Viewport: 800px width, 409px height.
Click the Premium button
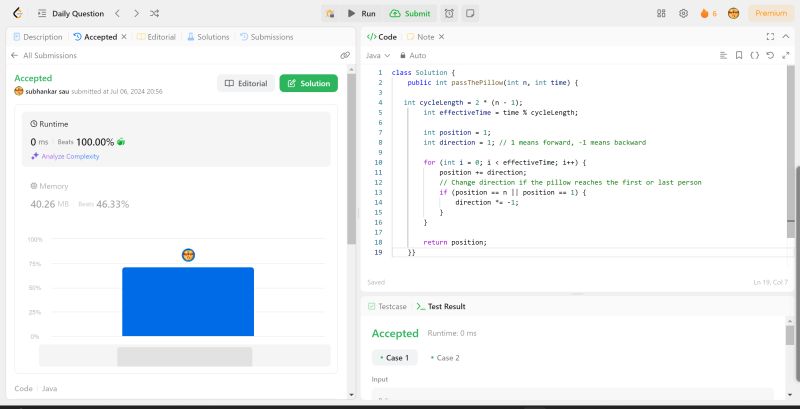(x=770, y=14)
